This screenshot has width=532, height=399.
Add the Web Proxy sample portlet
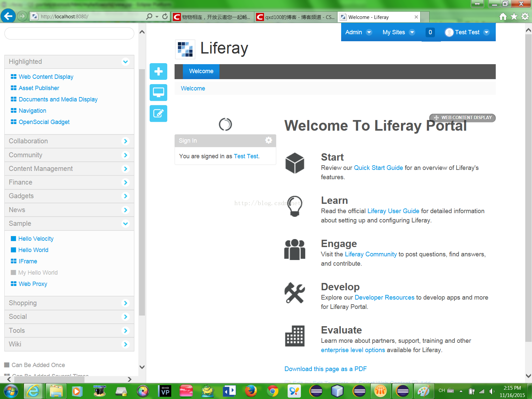[x=33, y=284]
